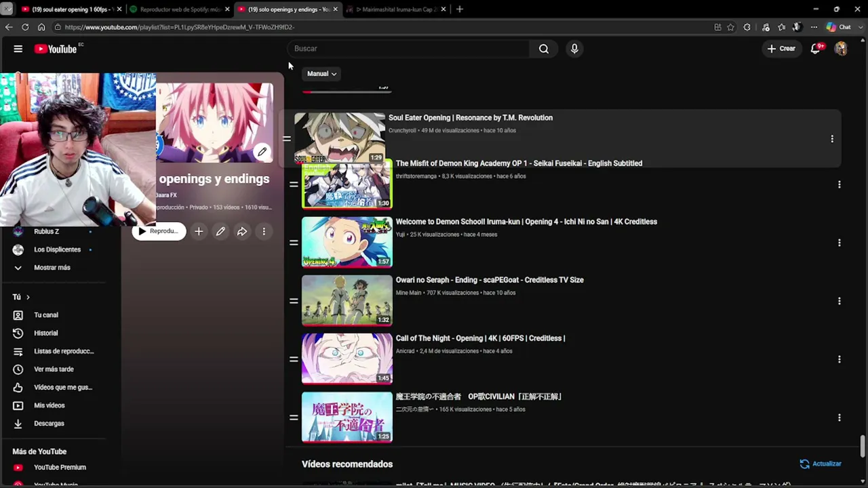The image size is (868, 488).
Task: Switch to the soul eater opening 1 60fps tab
Action: tap(71, 9)
